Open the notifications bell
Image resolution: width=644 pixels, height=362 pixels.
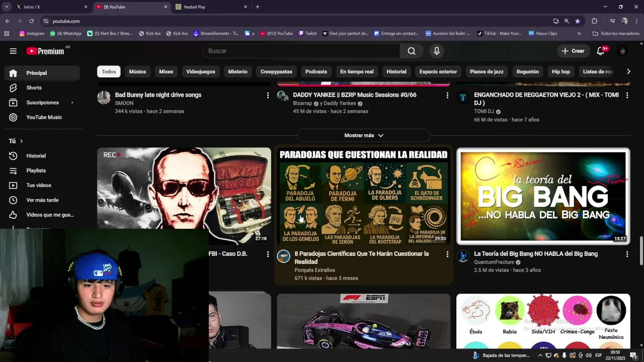[x=601, y=51]
